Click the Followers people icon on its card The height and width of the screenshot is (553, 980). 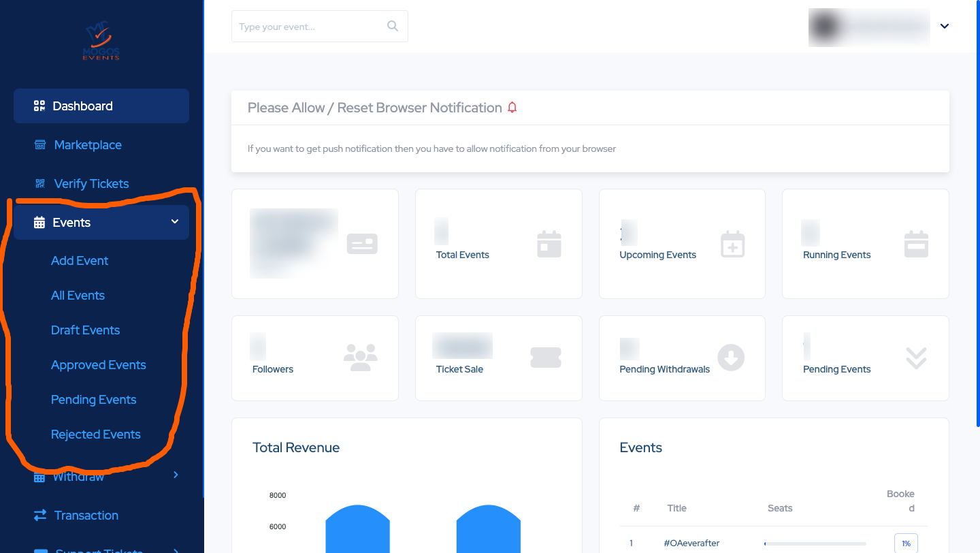pyautogui.click(x=361, y=357)
